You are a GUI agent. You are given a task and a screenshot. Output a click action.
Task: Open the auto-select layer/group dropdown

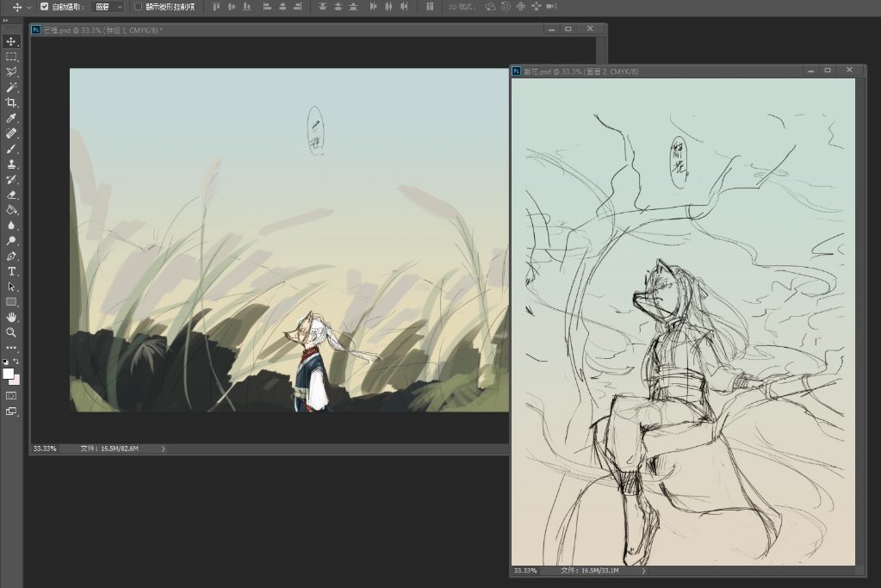coord(108,7)
